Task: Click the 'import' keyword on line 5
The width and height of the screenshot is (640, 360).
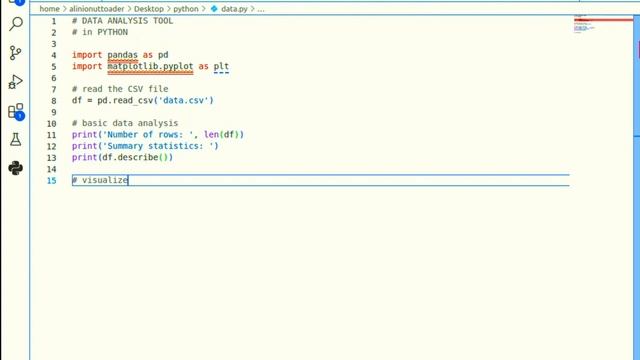Action: (x=87, y=66)
